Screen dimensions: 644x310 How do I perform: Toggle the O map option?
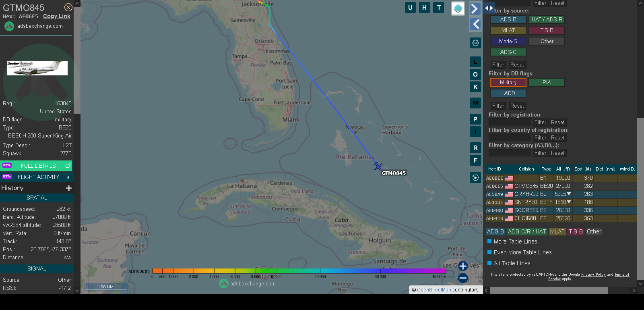coord(475,75)
